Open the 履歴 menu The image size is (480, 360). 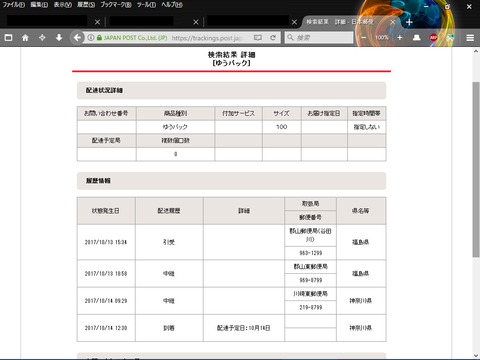86,5
